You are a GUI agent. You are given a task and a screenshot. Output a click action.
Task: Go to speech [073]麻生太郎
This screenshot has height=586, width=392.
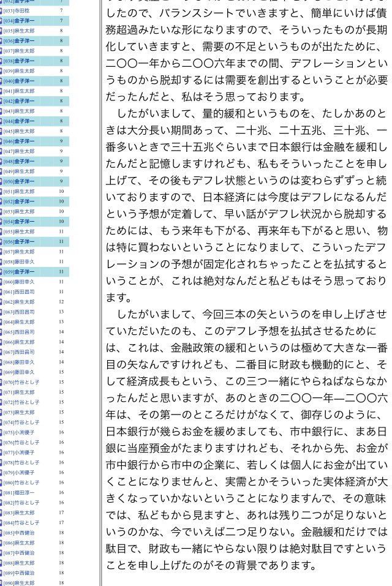click(19, 413)
